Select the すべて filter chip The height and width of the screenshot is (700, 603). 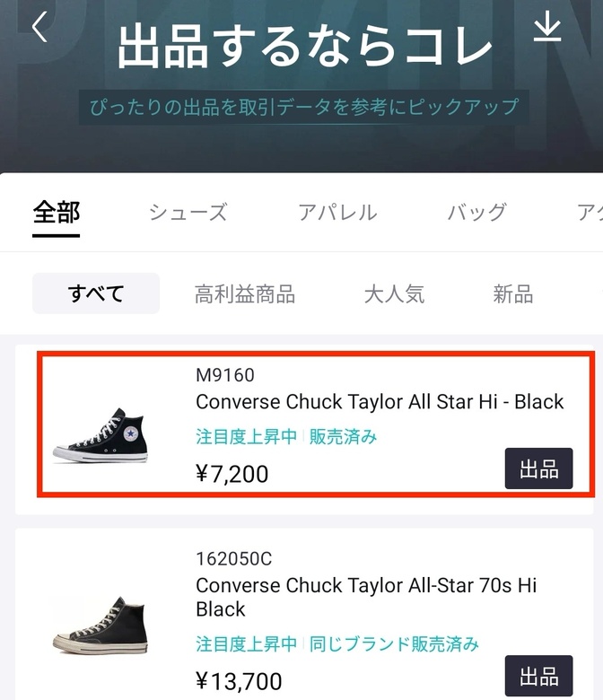[x=96, y=293]
